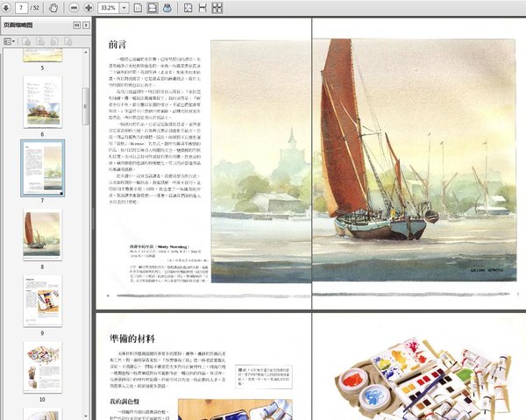Click the blue read mode icon
Viewport: 526px width, 420px height.
point(167,8)
